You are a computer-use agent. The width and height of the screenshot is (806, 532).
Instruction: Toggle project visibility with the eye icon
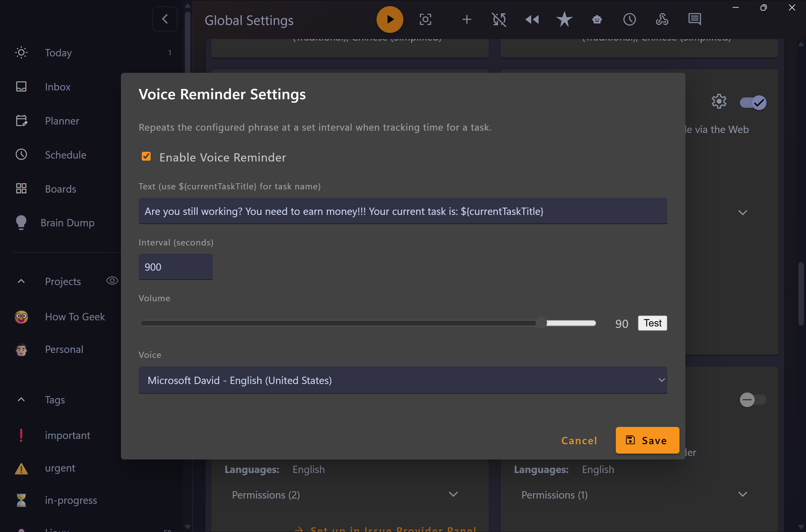pos(112,281)
